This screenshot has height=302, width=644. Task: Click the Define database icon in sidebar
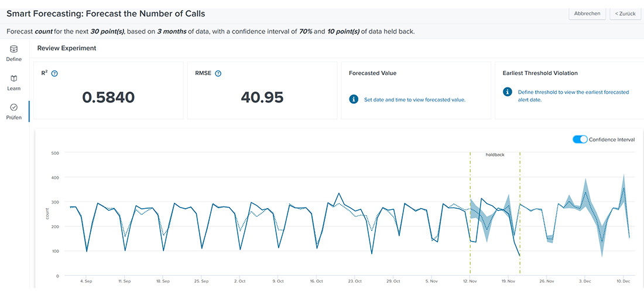tap(14, 50)
